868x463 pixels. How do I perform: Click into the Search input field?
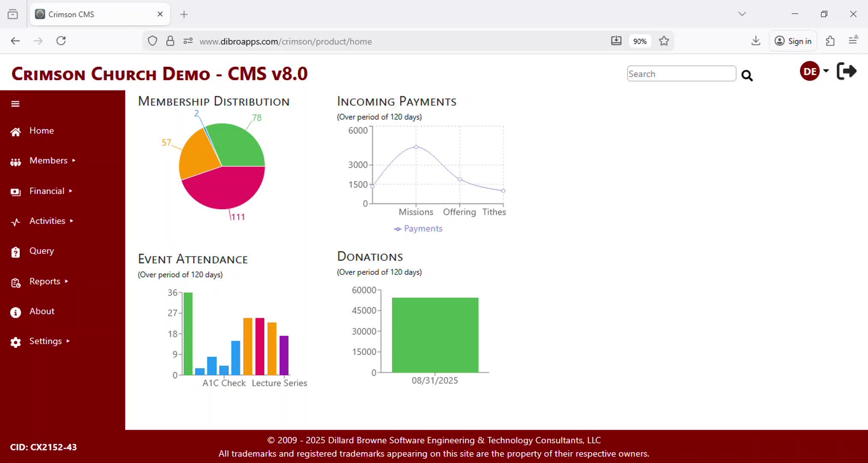coord(681,74)
